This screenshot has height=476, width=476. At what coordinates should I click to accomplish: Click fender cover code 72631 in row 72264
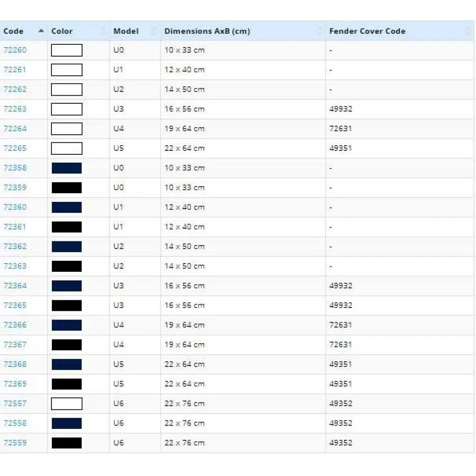pyautogui.click(x=340, y=129)
